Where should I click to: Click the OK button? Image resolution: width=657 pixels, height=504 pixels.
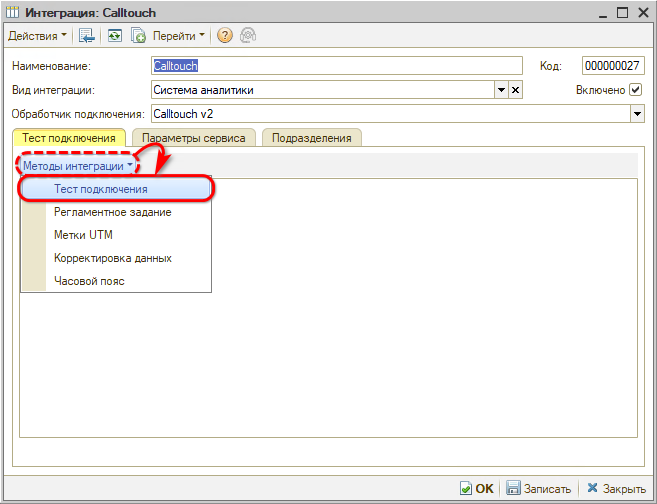click(477, 488)
